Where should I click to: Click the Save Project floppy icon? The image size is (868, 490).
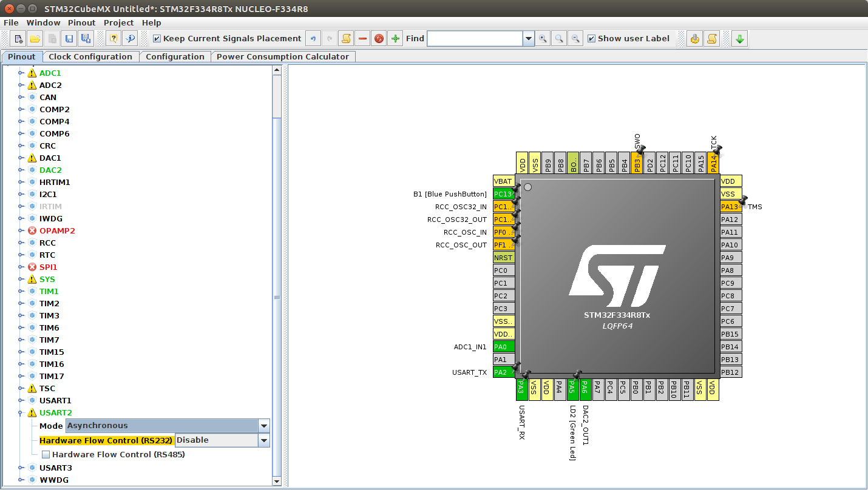(69, 39)
